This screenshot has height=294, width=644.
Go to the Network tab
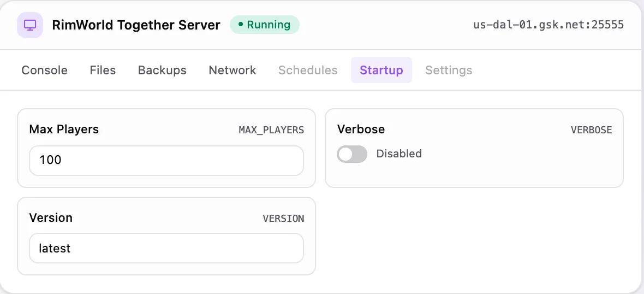pyautogui.click(x=232, y=70)
